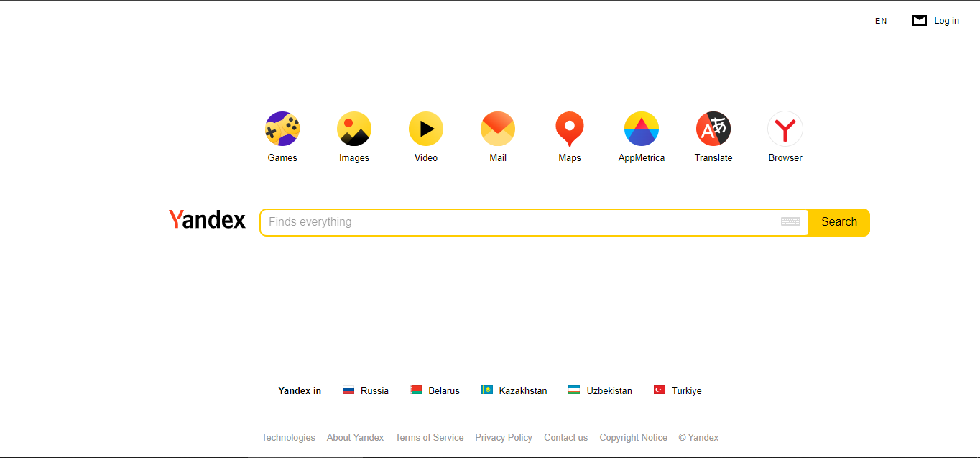
Task: Click the Browser label text
Action: click(785, 157)
